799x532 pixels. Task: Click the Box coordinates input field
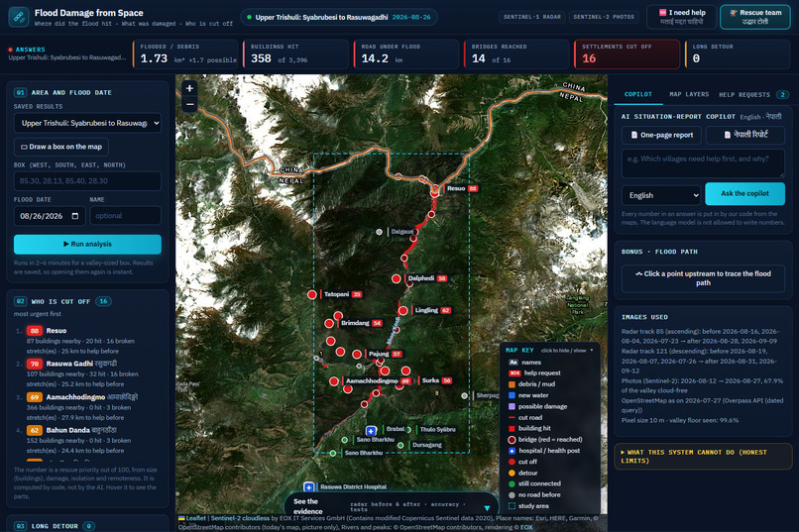pos(87,181)
